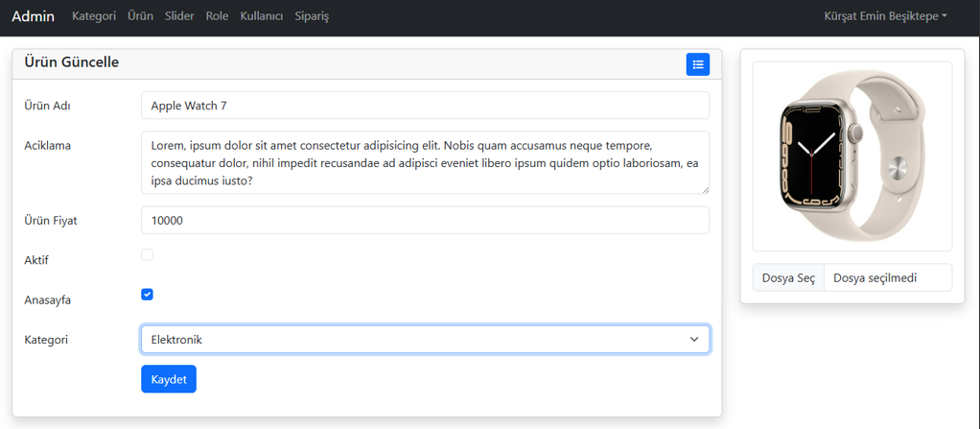Focus the Ürün Fiyat input with 10000

point(425,220)
